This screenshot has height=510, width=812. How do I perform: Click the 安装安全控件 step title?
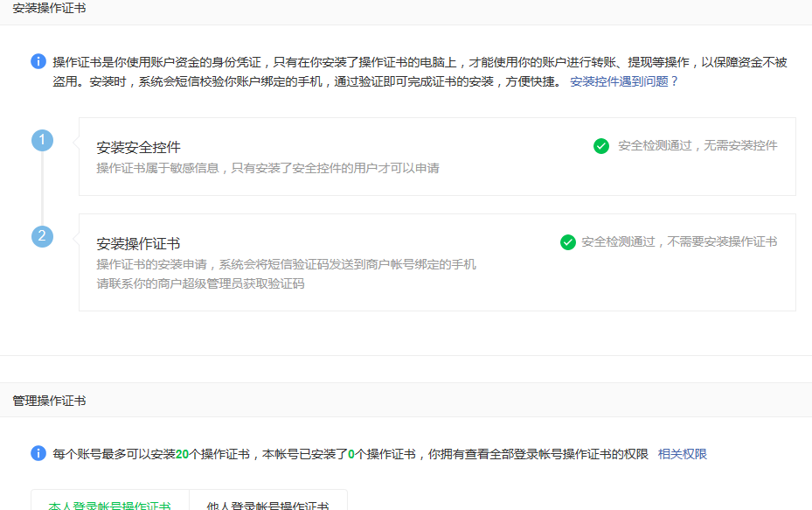pos(138,147)
